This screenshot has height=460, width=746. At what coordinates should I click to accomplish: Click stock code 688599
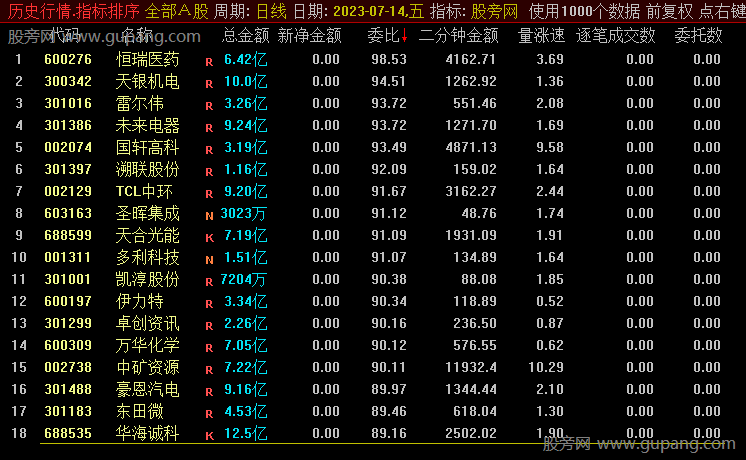(x=68, y=235)
